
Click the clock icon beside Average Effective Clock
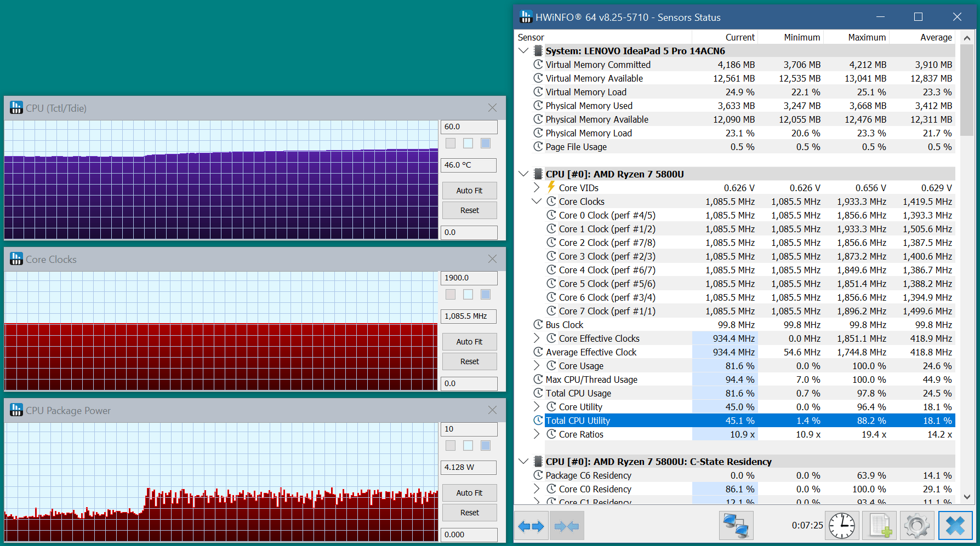pos(538,352)
